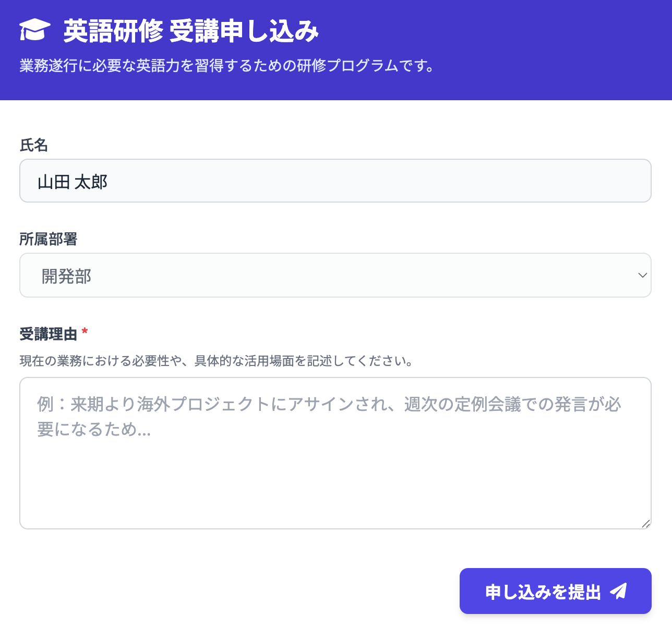Click the red required asterisk next to 受講理由

pyautogui.click(x=85, y=332)
